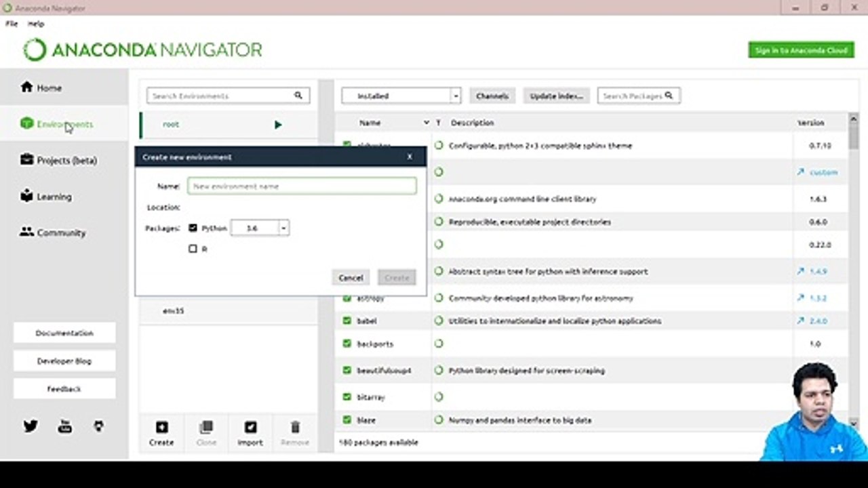Click the Clone environment icon

click(x=206, y=427)
